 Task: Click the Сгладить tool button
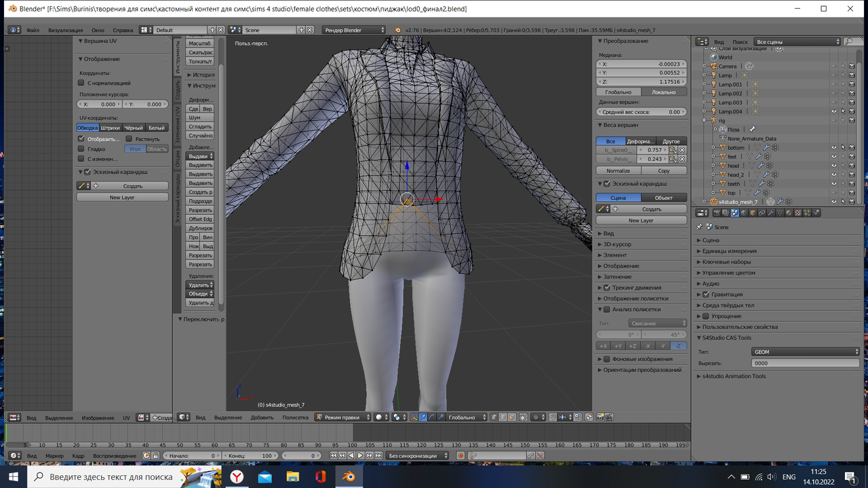coord(200,127)
